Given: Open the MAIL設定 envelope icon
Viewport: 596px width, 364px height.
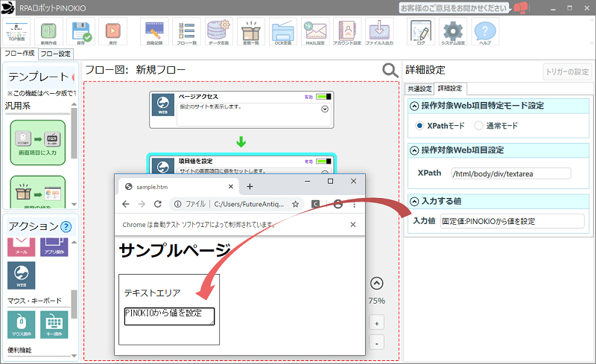Looking at the screenshot, I should click(315, 32).
